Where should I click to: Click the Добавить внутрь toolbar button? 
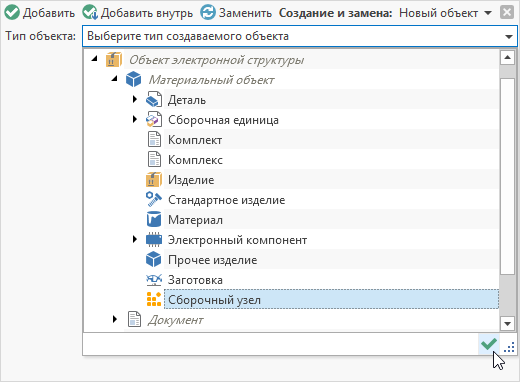pos(137,13)
